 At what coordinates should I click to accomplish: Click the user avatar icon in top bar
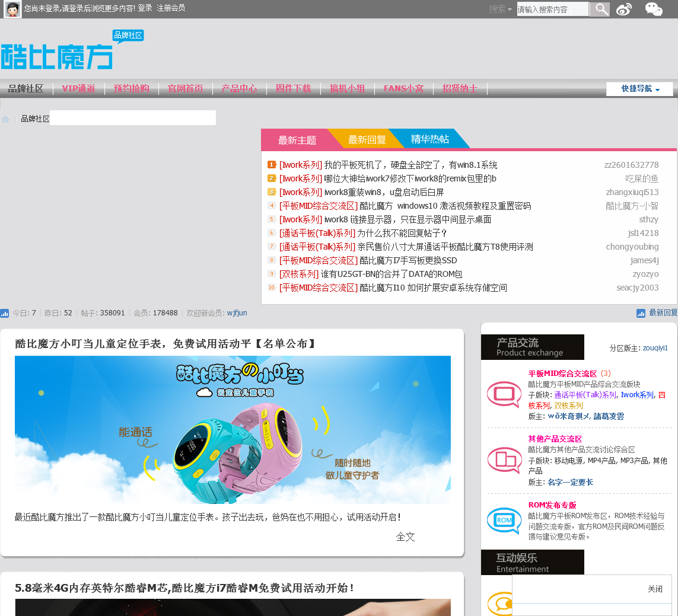[12, 9]
